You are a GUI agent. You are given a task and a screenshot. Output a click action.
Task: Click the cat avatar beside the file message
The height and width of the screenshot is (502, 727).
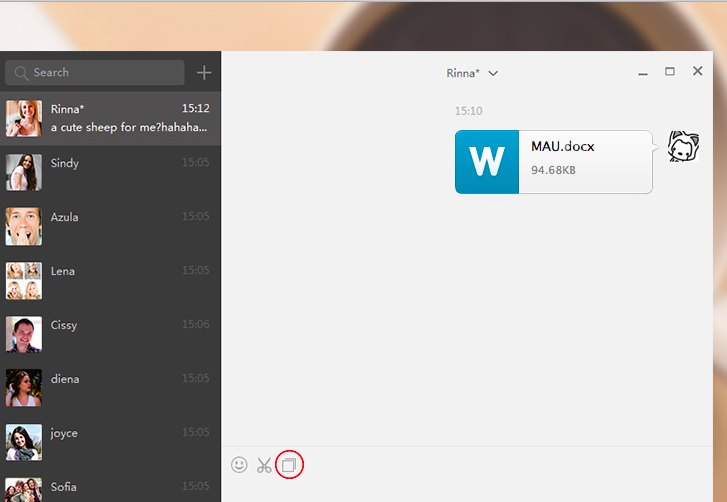[x=683, y=146]
